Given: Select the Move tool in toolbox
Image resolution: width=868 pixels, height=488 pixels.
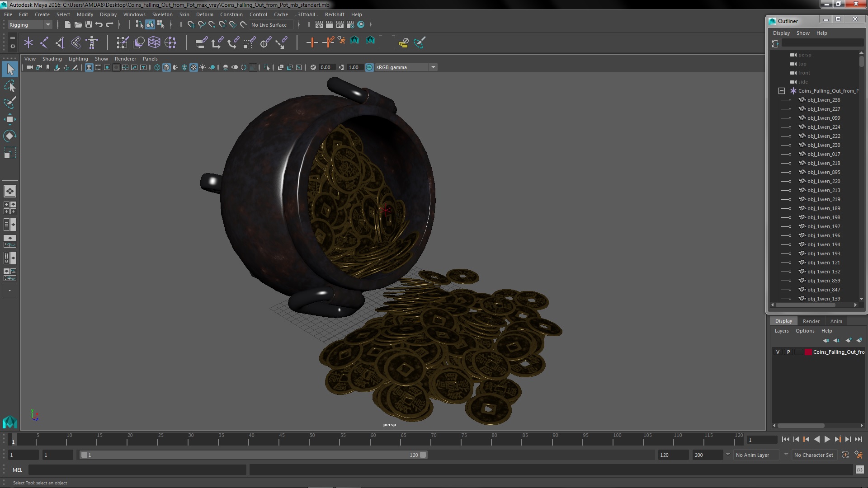Looking at the screenshot, I should [9, 119].
